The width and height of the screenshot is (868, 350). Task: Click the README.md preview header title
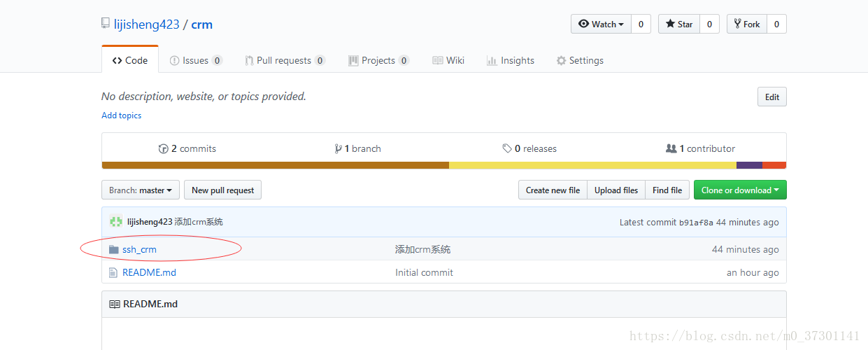pyautogui.click(x=150, y=304)
